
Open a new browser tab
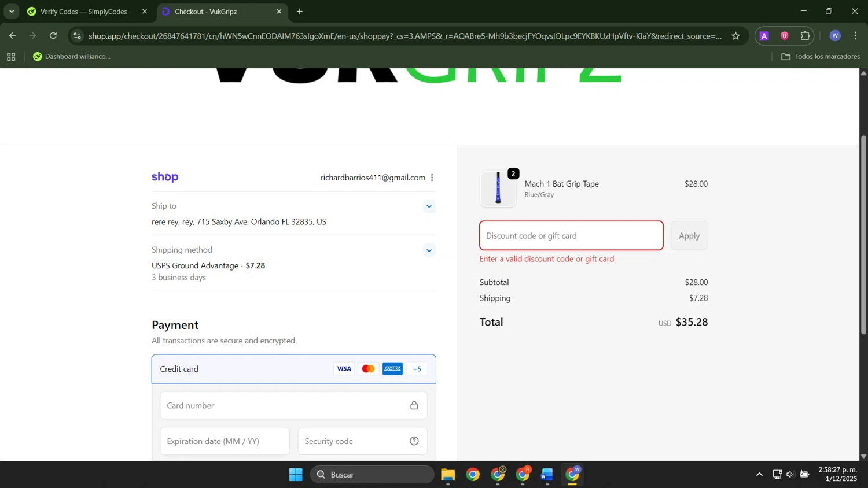pos(300,12)
